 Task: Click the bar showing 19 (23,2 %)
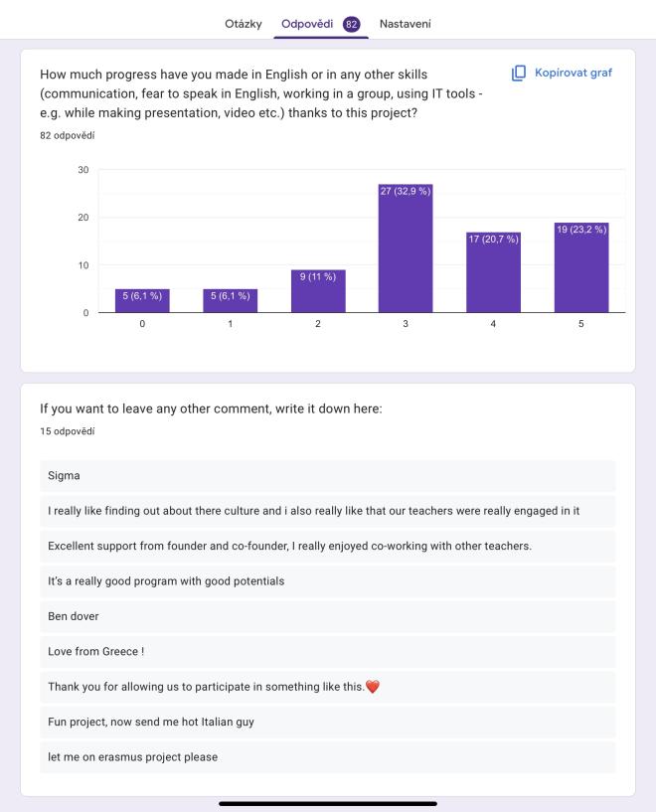point(581,267)
